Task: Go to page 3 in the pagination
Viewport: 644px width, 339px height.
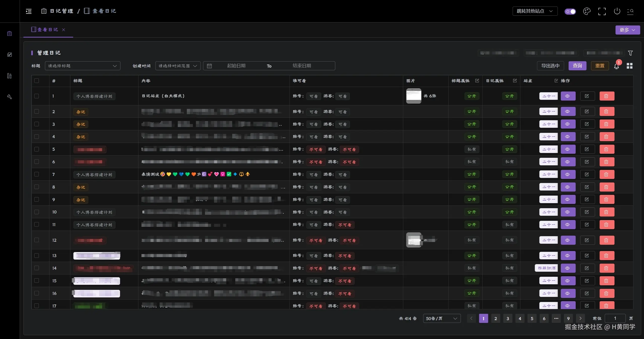Action: (x=508, y=318)
